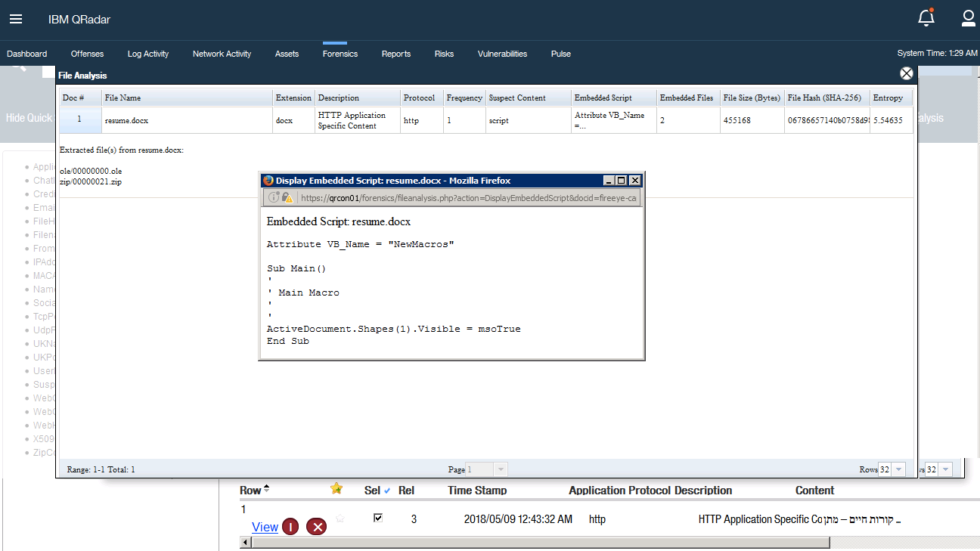The image size is (980, 551).
Task: Sort by File Size (Bytes) column header
Action: 752,98
